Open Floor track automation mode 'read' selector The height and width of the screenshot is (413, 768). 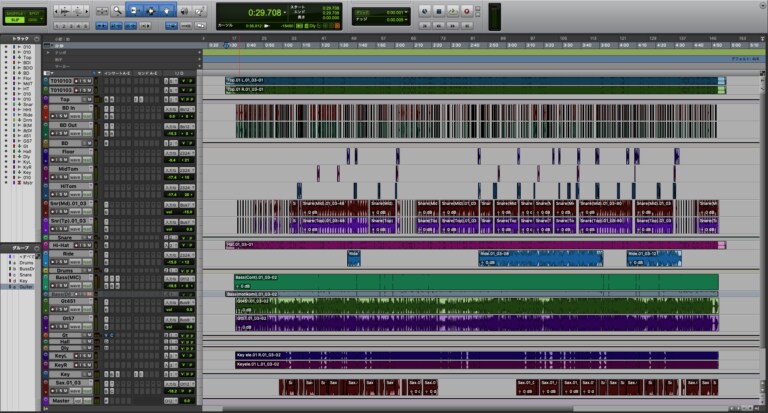87,160
